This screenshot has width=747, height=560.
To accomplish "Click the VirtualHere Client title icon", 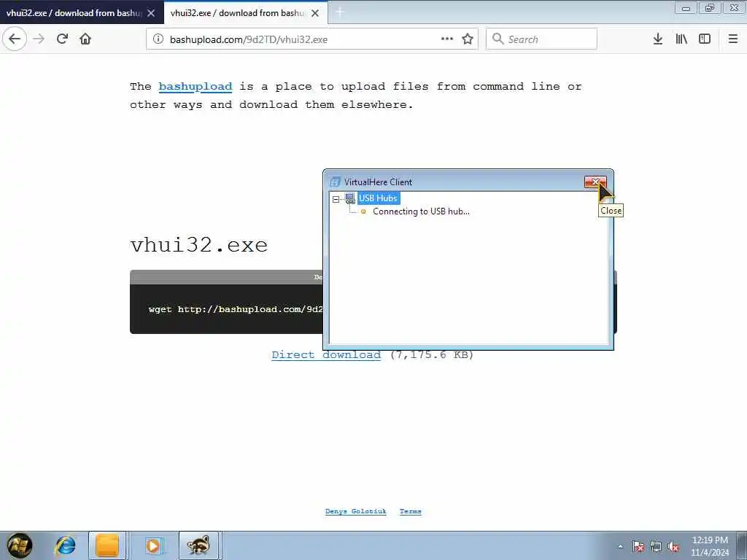I will (336, 182).
